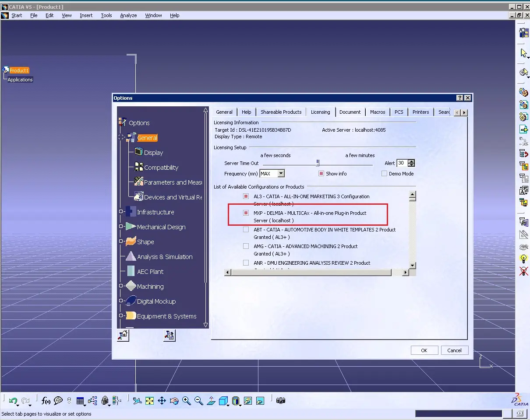Image resolution: width=530 pixels, height=420 pixels.
Task: Expand the Equipment & Systems tree node
Action: [121, 316]
